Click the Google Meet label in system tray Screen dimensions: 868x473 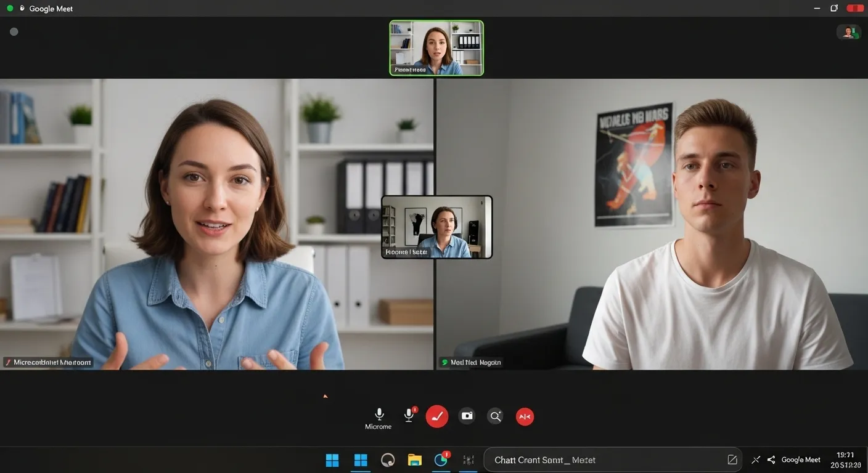pyautogui.click(x=801, y=460)
